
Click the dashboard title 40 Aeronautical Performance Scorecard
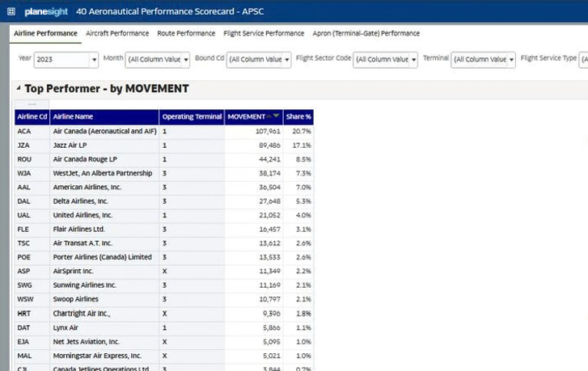point(170,11)
